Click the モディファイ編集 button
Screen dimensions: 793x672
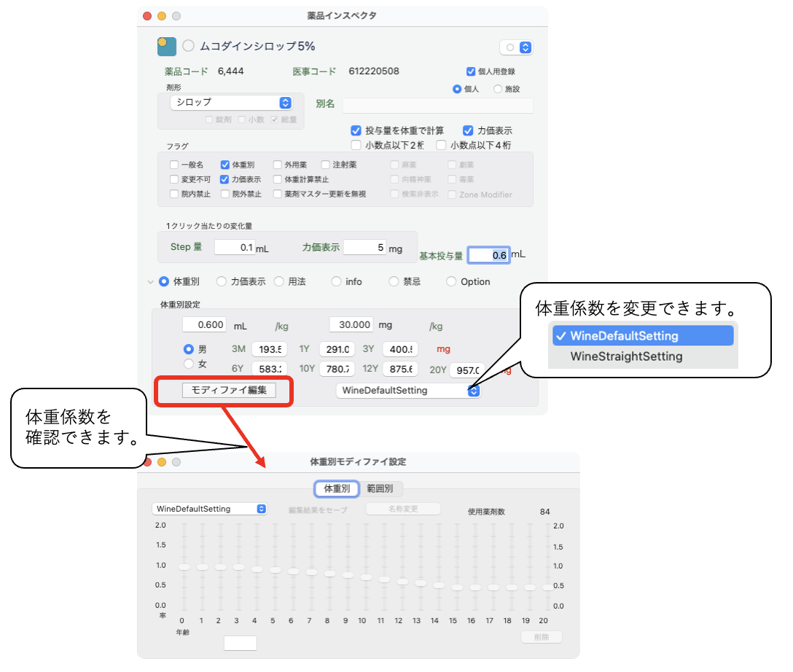tap(229, 390)
